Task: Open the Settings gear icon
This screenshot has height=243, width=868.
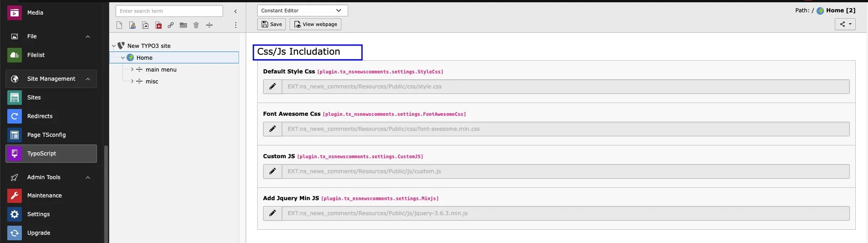Action: pyautogui.click(x=15, y=214)
